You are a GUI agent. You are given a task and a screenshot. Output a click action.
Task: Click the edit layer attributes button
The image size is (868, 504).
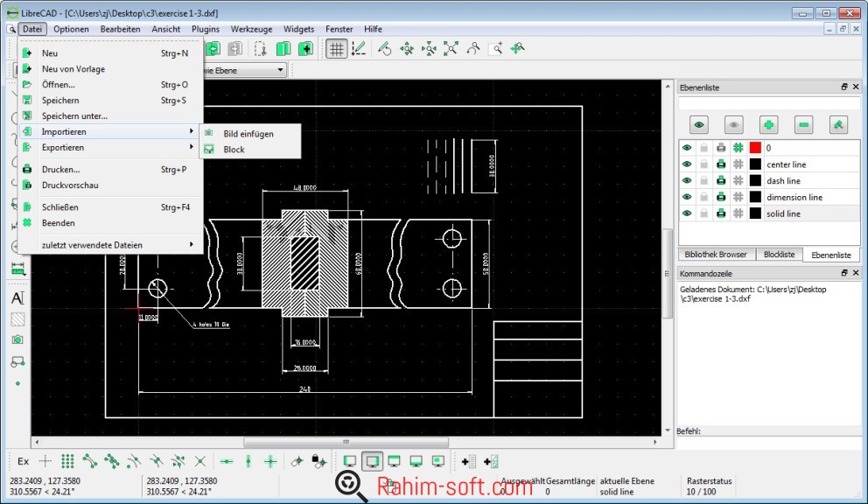click(x=838, y=125)
